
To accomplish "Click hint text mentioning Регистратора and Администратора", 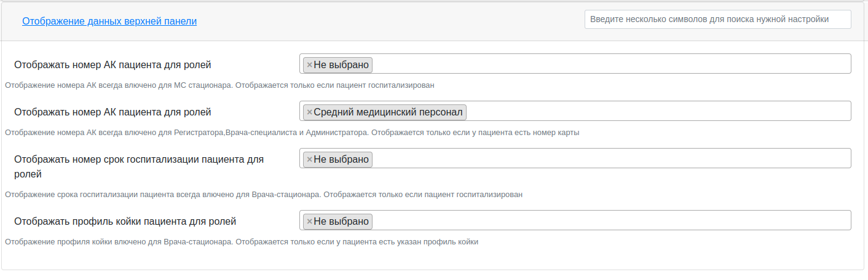I will [x=292, y=133].
